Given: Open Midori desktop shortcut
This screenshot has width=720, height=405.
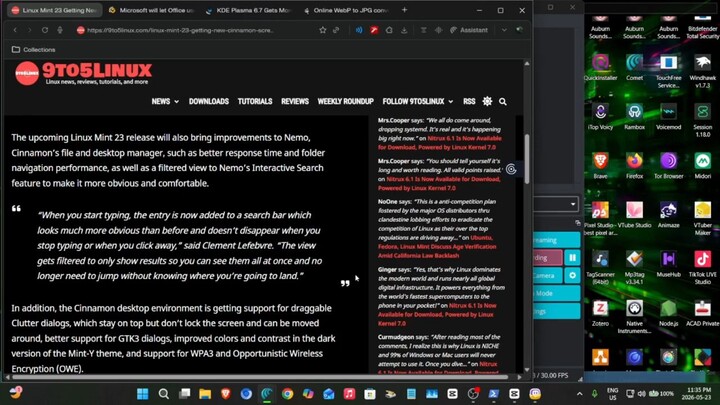Looking at the screenshot, I should (x=703, y=166).
